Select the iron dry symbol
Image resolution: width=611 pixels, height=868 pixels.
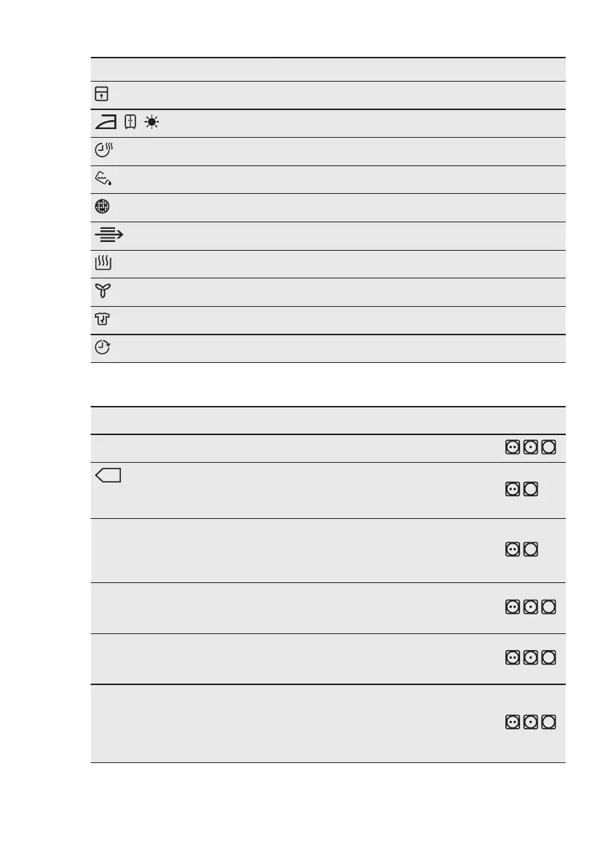coord(106,122)
